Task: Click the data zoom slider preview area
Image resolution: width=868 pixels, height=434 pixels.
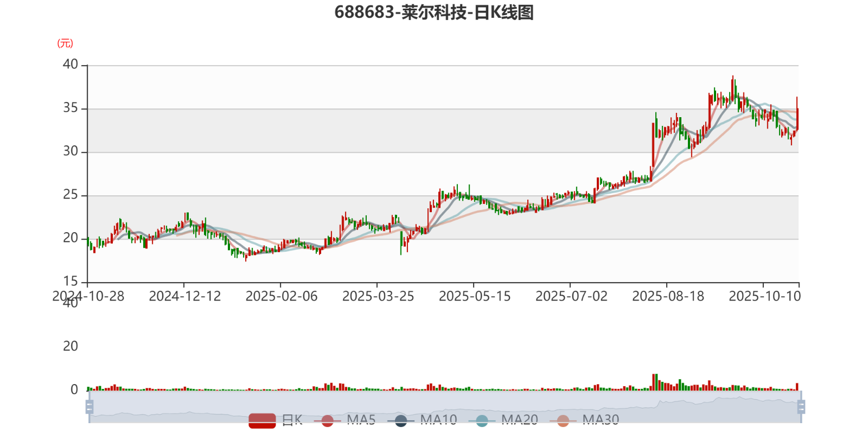Action: [x=445, y=407]
